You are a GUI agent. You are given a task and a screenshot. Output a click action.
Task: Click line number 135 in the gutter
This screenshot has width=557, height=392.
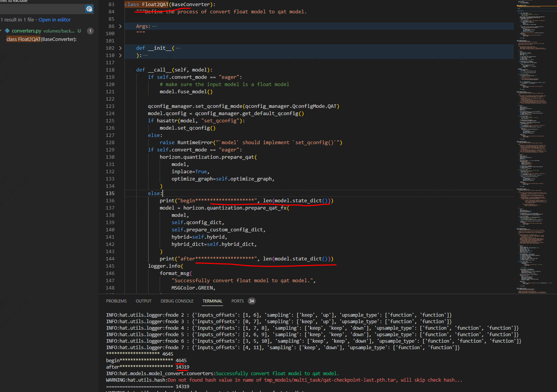[x=110, y=194]
